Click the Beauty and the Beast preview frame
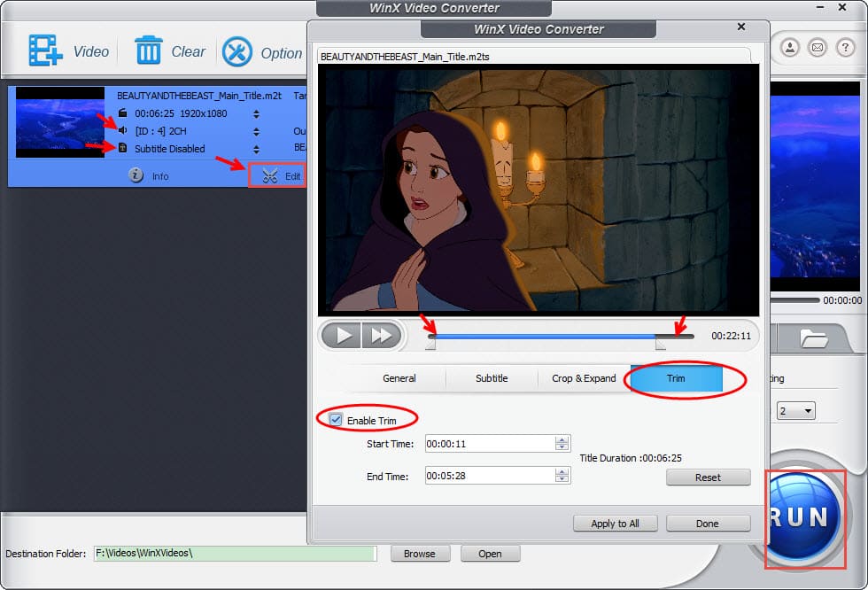Viewport: 868px width, 590px height. click(539, 190)
